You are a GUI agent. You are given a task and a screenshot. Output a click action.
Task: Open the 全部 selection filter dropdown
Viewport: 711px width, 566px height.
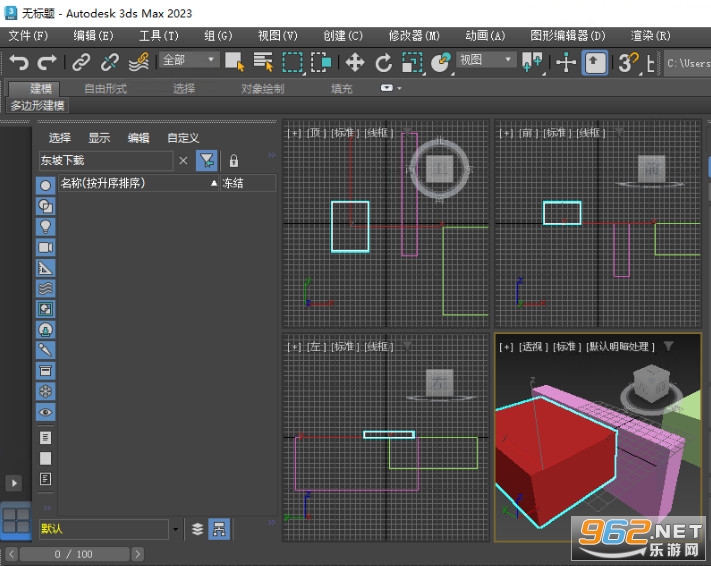pyautogui.click(x=189, y=59)
